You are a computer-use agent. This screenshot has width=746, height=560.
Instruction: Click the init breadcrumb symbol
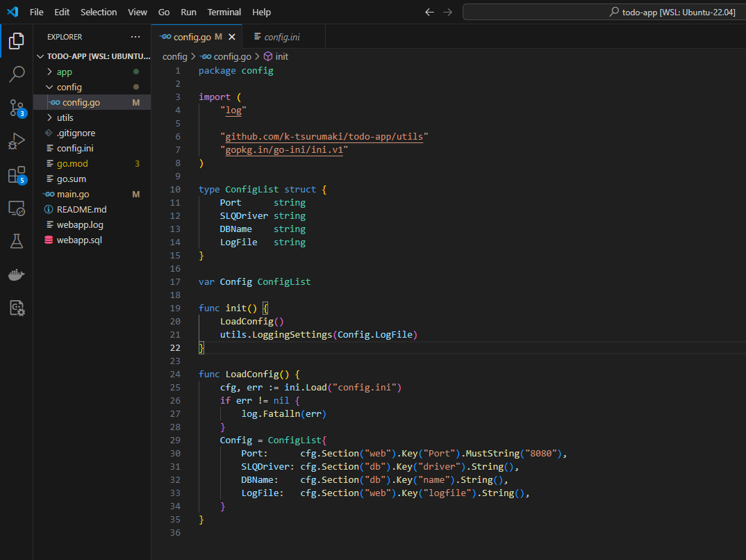click(281, 56)
